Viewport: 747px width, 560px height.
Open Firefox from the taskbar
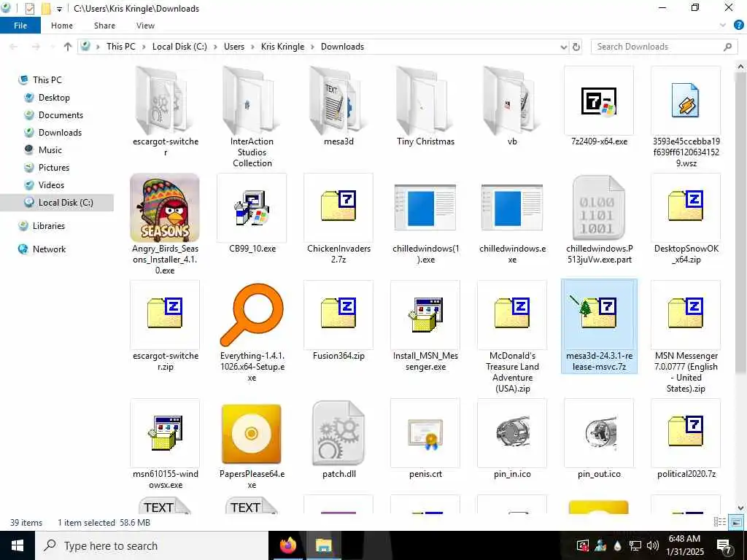[x=288, y=545]
